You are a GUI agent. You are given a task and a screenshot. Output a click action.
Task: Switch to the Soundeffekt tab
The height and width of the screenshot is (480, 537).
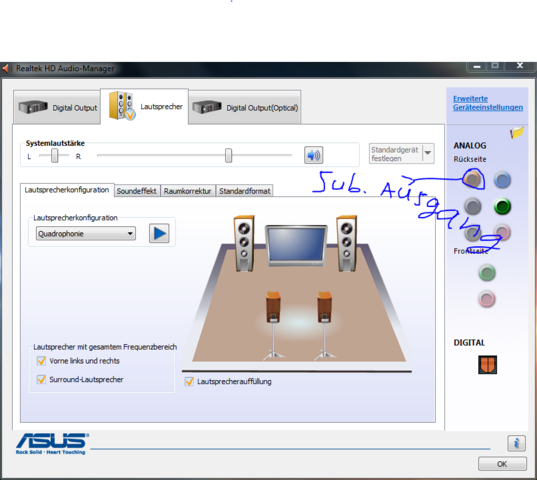tap(136, 191)
